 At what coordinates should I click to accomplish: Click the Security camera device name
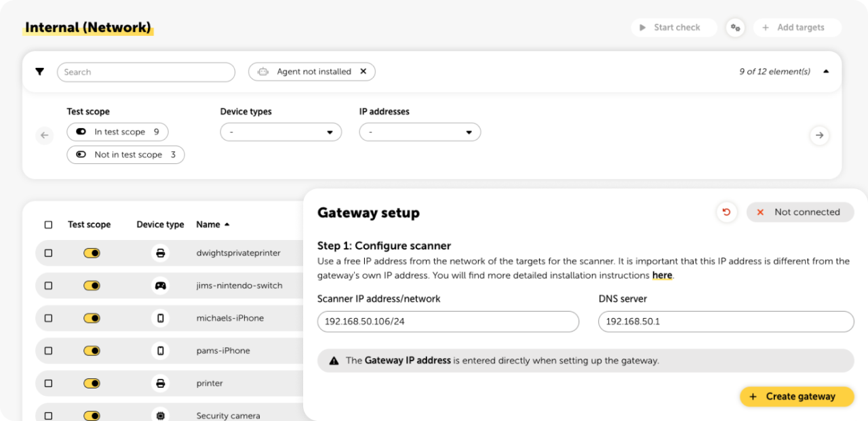(228, 416)
